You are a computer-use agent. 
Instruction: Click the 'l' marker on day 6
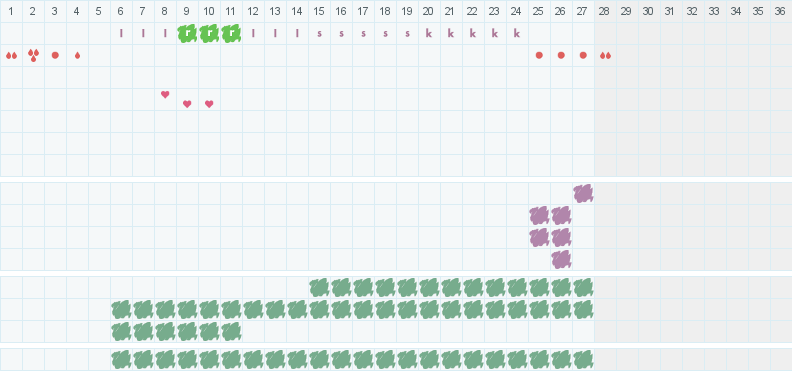[x=121, y=34]
